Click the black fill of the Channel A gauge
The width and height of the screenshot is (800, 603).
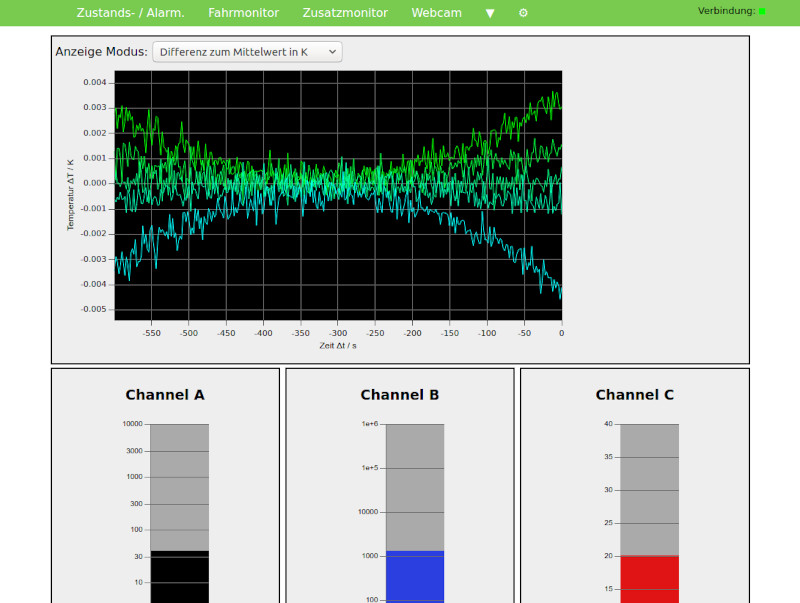[178, 580]
